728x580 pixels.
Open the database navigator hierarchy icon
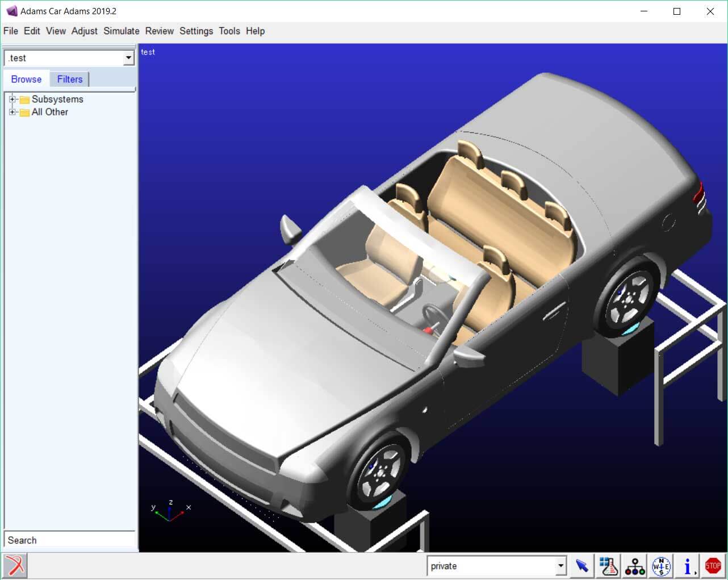634,566
